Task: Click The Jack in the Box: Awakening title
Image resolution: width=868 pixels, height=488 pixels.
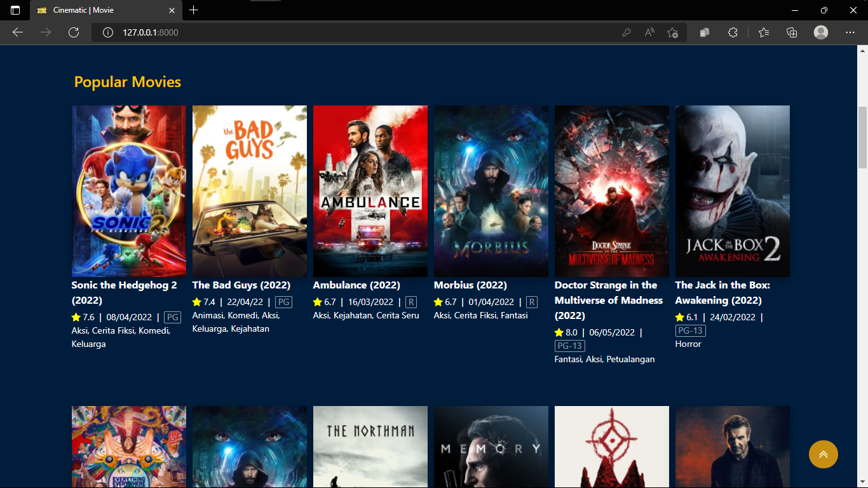Action: click(x=722, y=293)
